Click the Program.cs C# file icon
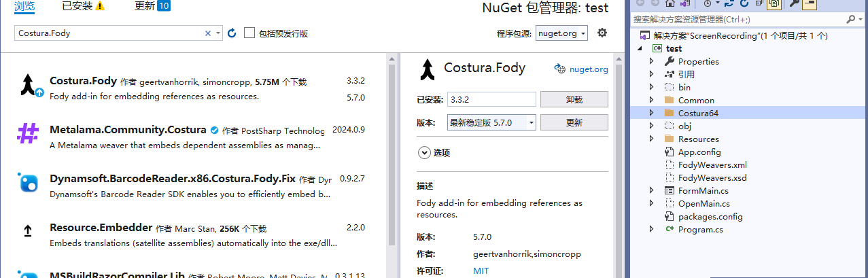The image size is (868, 278). click(669, 229)
